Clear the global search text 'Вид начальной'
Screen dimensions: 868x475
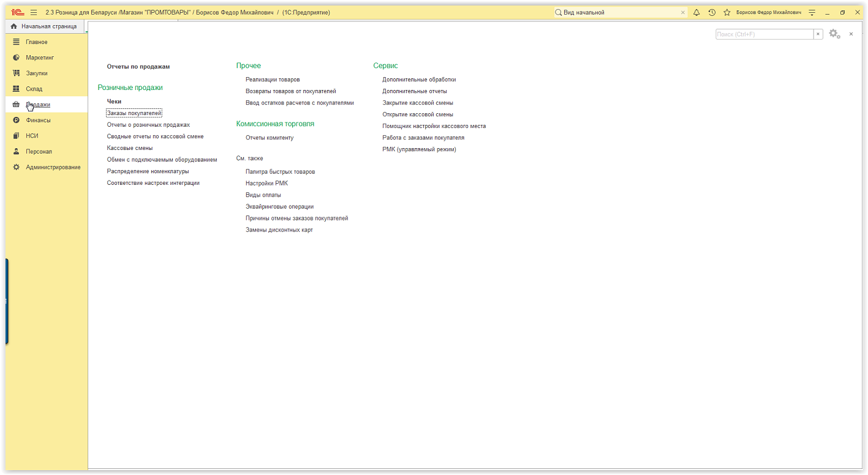[x=683, y=12]
